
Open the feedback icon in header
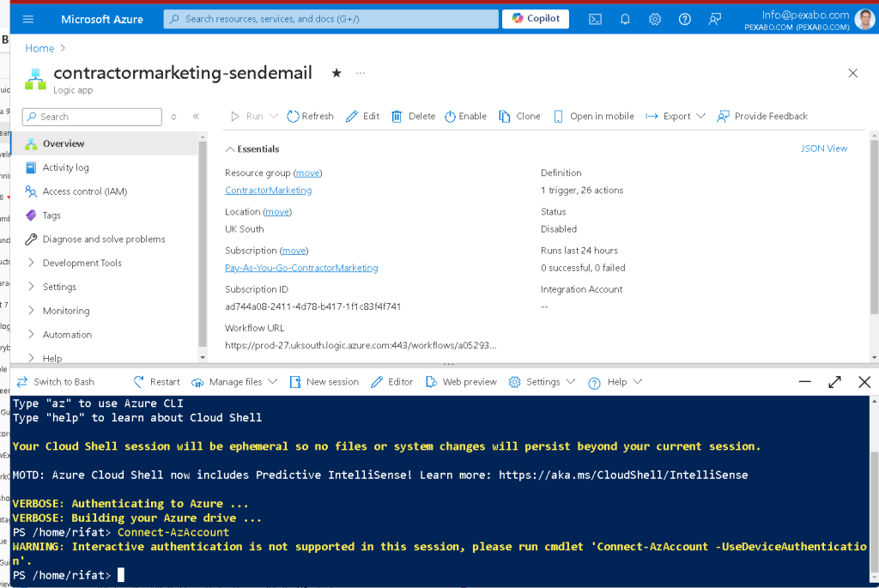coord(714,19)
